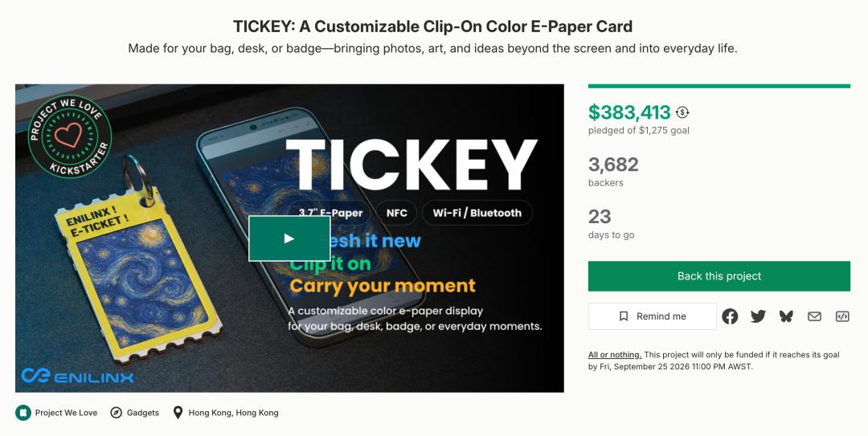This screenshot has width=868, height=436.
Task: Click the TICKEY project title heading
Action: pos(433,26)
